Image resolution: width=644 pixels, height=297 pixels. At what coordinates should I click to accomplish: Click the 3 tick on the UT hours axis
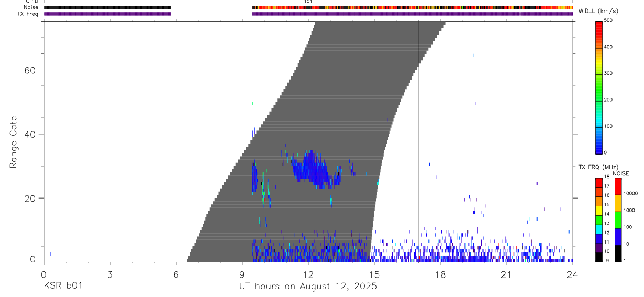(110, 274)
